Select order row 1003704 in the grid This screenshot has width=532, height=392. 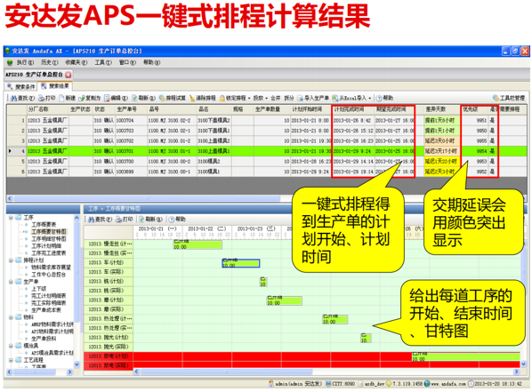point(267,120)
